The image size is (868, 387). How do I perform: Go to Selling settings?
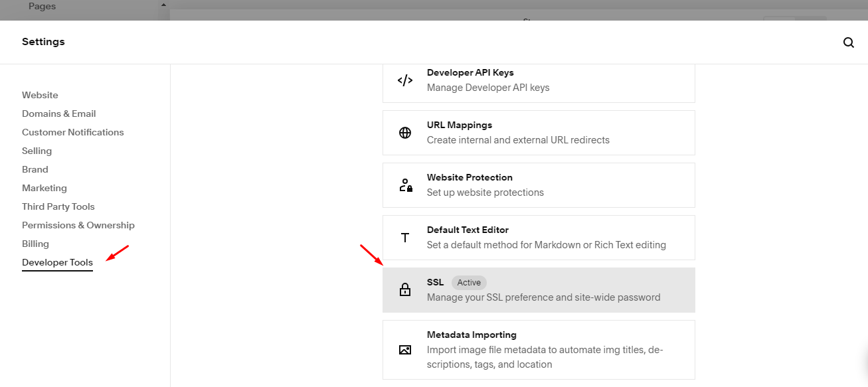37,151
